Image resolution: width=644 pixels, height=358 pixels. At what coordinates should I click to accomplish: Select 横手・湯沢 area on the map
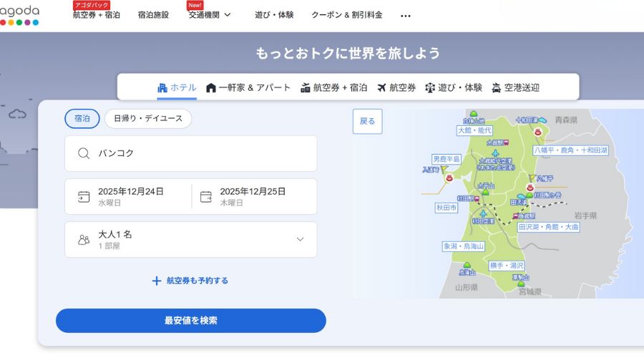[x=507, y=266]
